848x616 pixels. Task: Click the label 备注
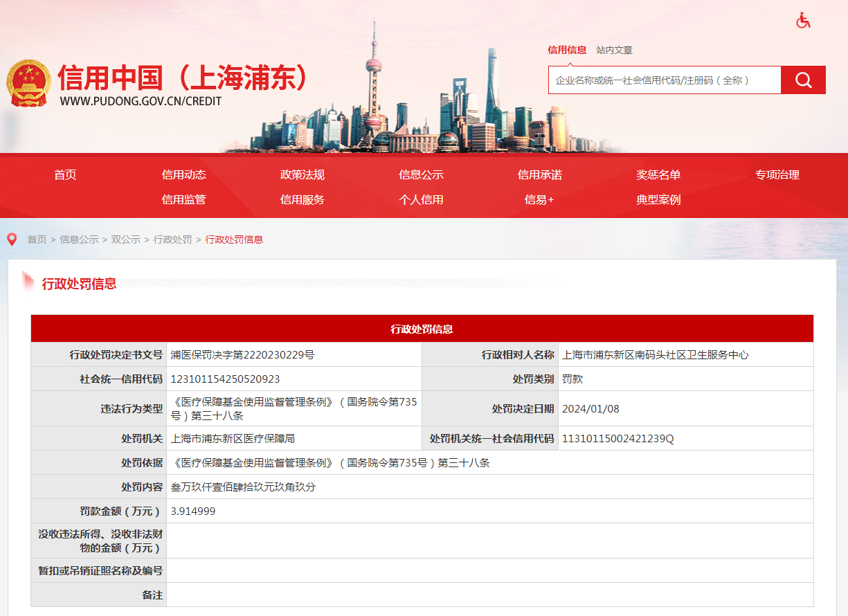tap(152, 595)
